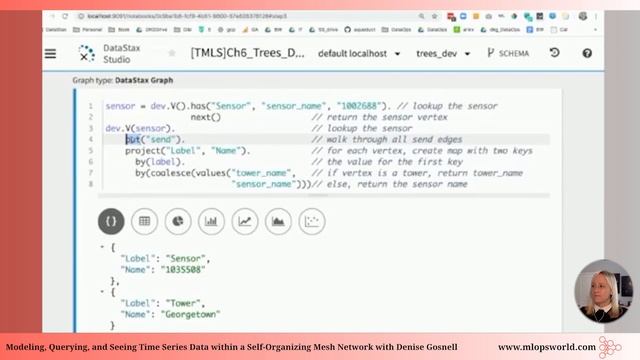Open the default localhost connection dropdown
The height and width of the screenshot is (360, 640).
point(359,53)
